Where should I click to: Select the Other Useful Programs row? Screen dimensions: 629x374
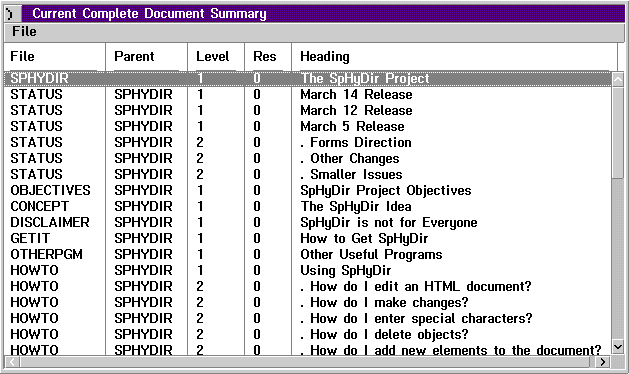click(x=308, y=254)
